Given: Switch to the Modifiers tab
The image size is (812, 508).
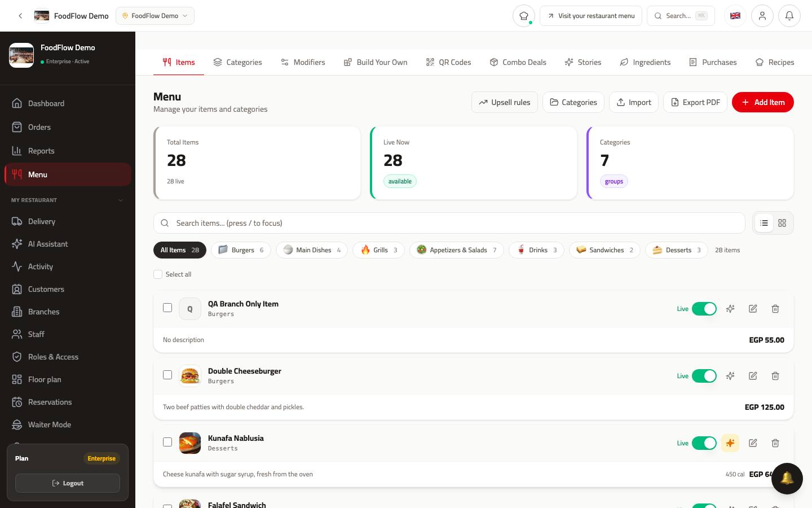Looking at the screenshot, I should [303, 62].
